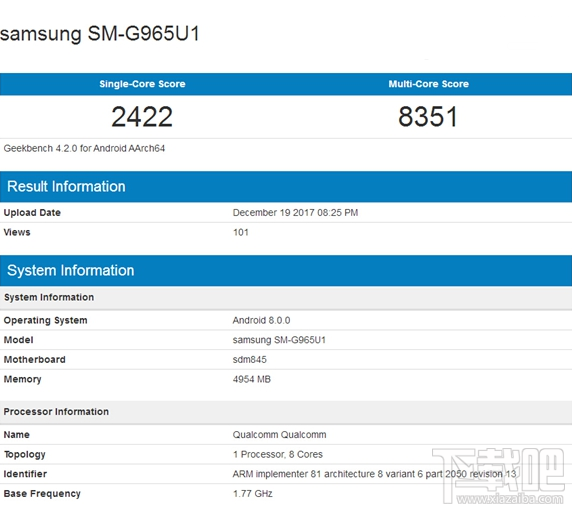Click the Base Frequency label
Screen dimensions: 572x509
click(42, 494)
